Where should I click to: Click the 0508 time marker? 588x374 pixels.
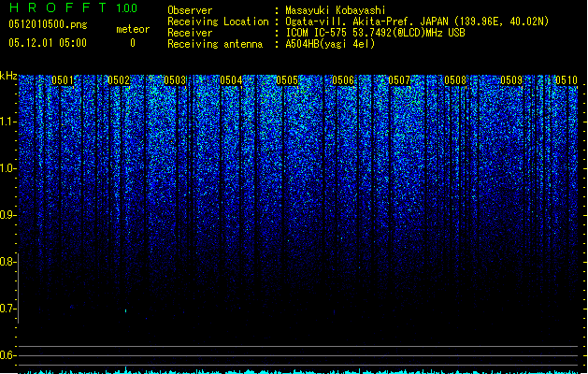click(455, 80)
